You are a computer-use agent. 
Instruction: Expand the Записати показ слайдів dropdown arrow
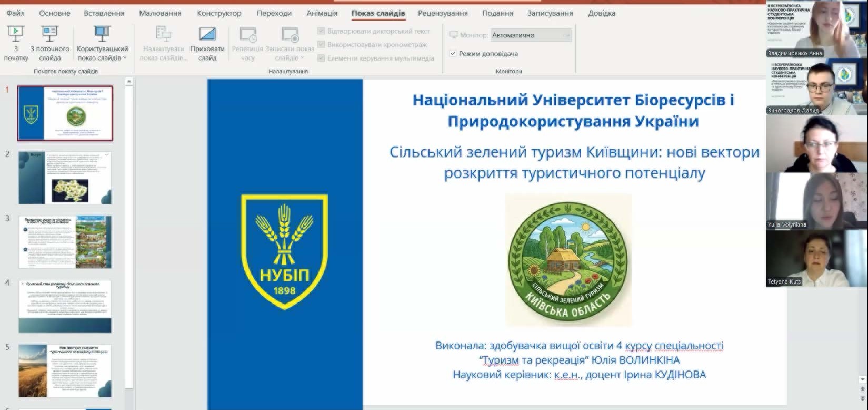pos(302,58)
